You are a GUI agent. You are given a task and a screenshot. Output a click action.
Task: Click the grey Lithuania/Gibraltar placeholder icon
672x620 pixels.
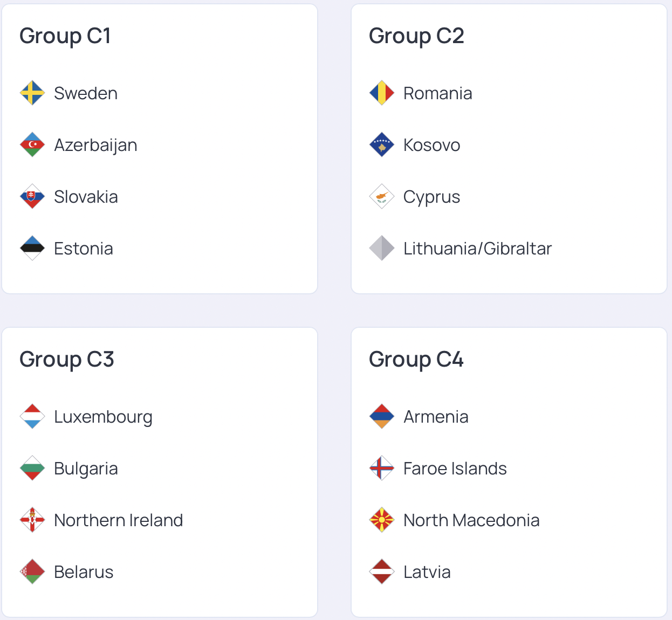[x=382, y=249]
